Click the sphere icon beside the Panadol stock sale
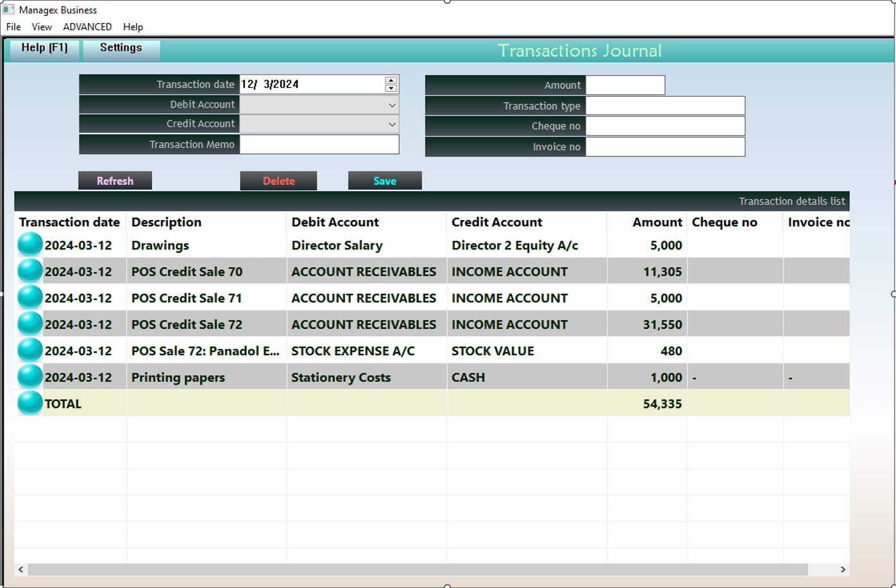Viewport: 896px width, 588px height. tap(29, 350)
